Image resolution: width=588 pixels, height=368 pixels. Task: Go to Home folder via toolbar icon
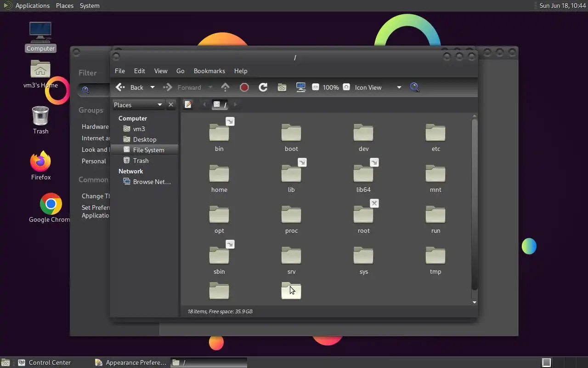click(282, 87)
